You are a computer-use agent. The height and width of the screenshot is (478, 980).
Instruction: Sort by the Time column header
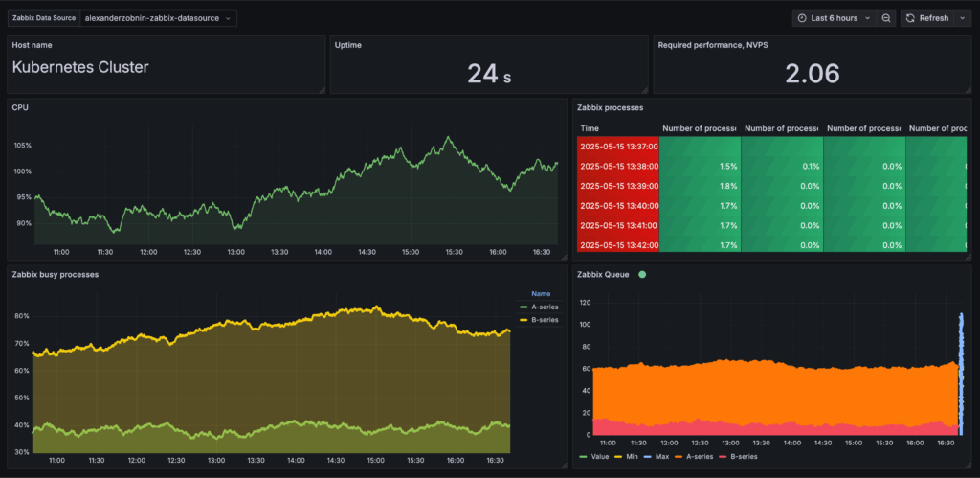click(x=590, y=128)
